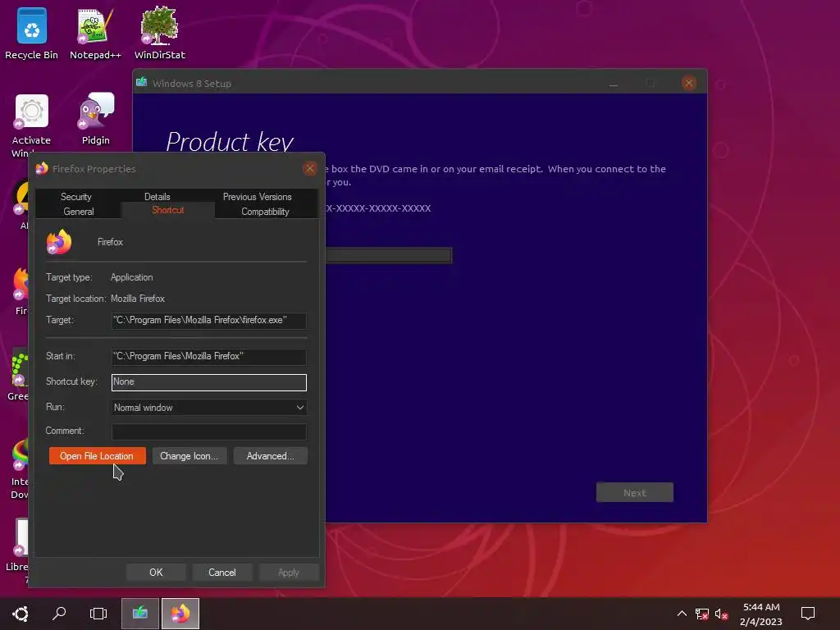Screen dimensions: 840x630
Task: Select the Pidgin desktop icon
Action: pos(96,119)
